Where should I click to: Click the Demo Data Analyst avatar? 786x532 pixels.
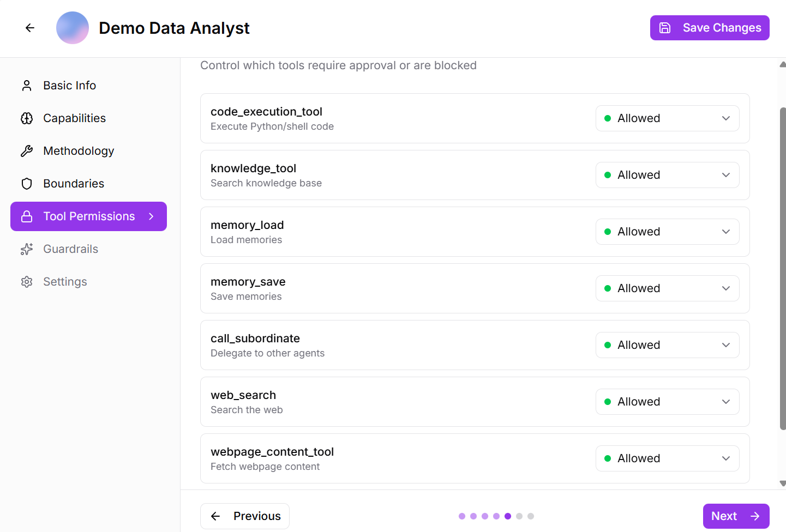tap(73, 28)
